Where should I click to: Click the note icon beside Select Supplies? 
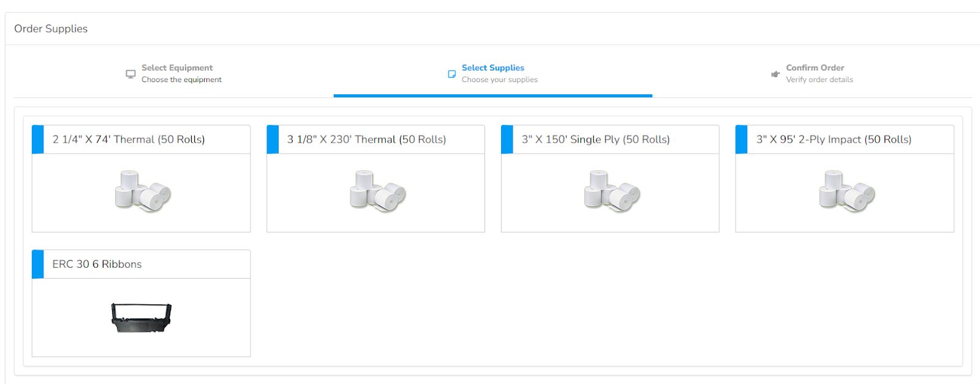pyautogui.click(x=452, y=74)
